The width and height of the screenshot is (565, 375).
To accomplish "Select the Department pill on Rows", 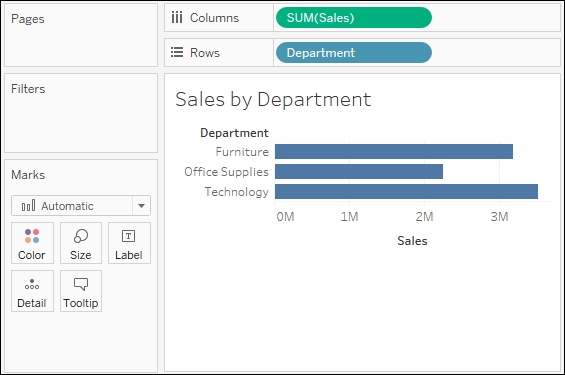I will [x=354, y=53].
